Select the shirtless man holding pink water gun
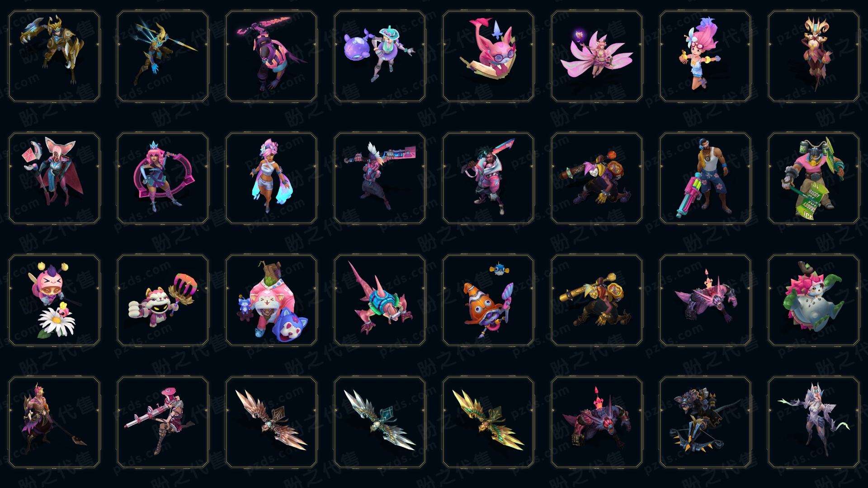 click(705, 178)
